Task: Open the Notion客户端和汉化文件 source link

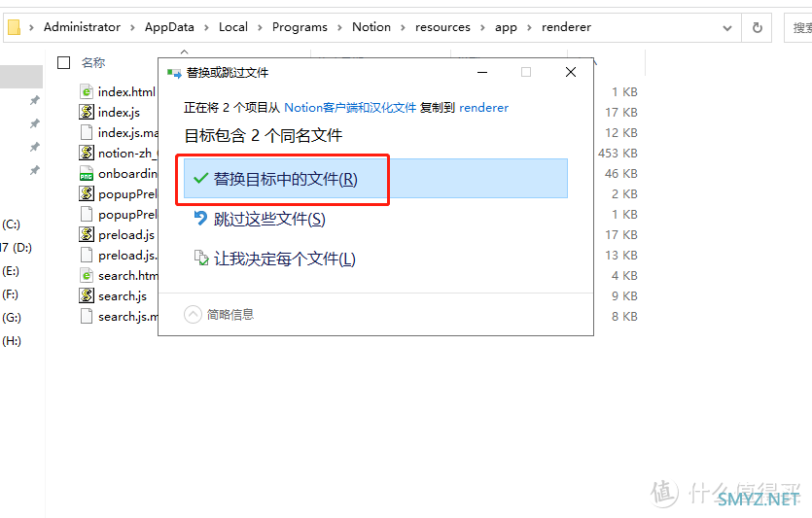Action: click(350, 108)
